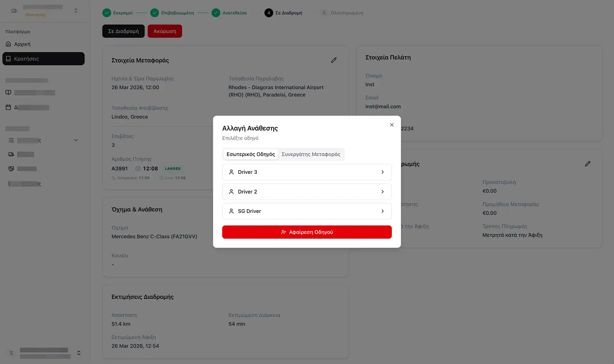Expand the sidebar settings chevron

point(76,140)
